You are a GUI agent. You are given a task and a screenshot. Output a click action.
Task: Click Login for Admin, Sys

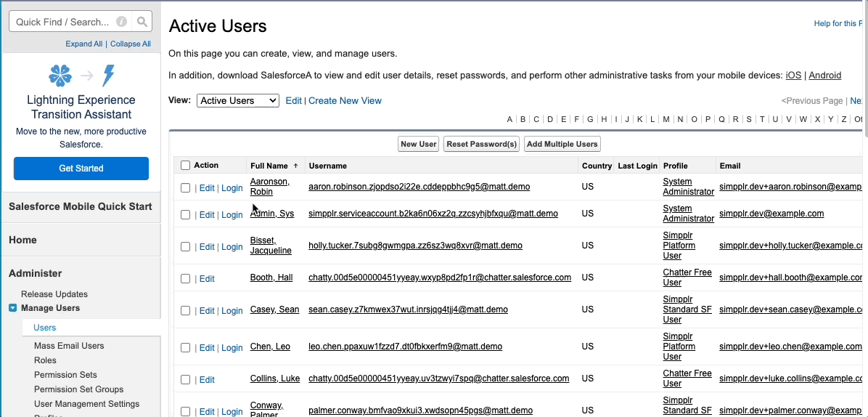pyautogui.click(x=232, y=214)
